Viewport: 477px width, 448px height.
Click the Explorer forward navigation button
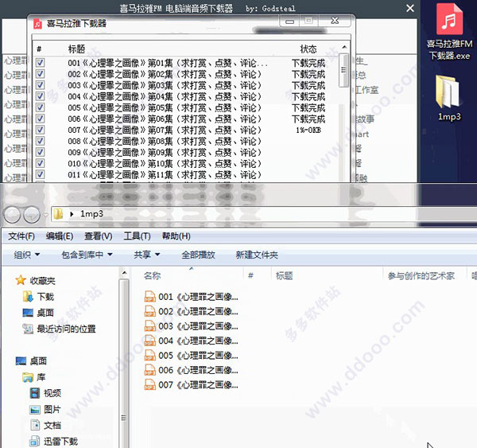32,214
